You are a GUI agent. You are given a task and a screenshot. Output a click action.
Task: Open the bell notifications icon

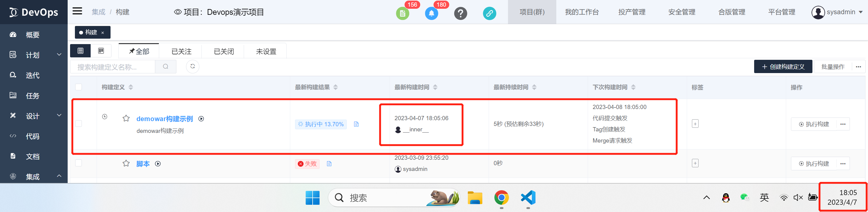(431, 14)
